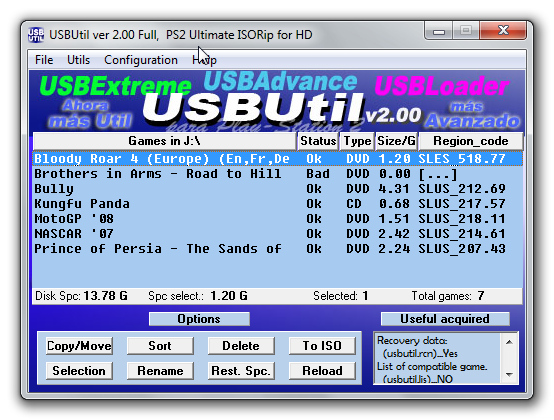Click the Sort button

(x=160, y=346)
